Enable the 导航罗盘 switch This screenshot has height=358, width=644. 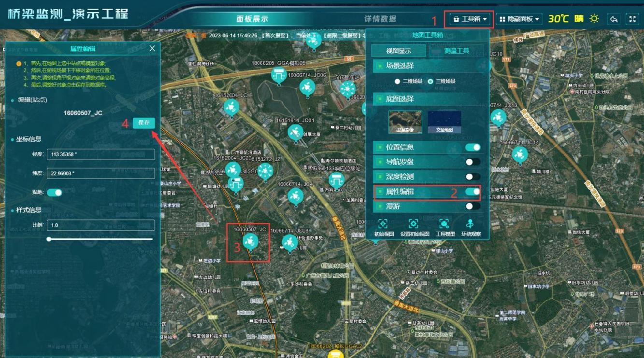click(472, 162)
